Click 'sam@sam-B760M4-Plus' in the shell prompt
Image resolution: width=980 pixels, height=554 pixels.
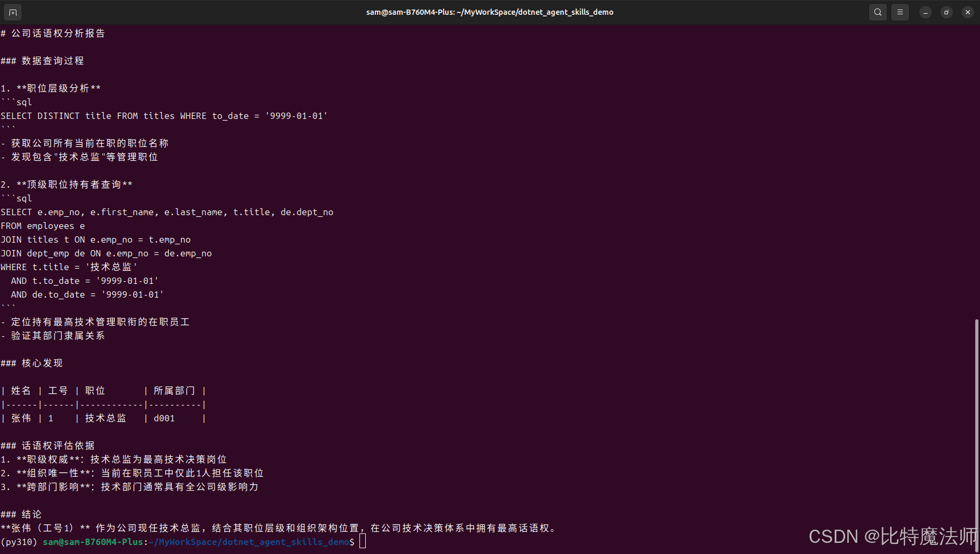tap(93, 542)
